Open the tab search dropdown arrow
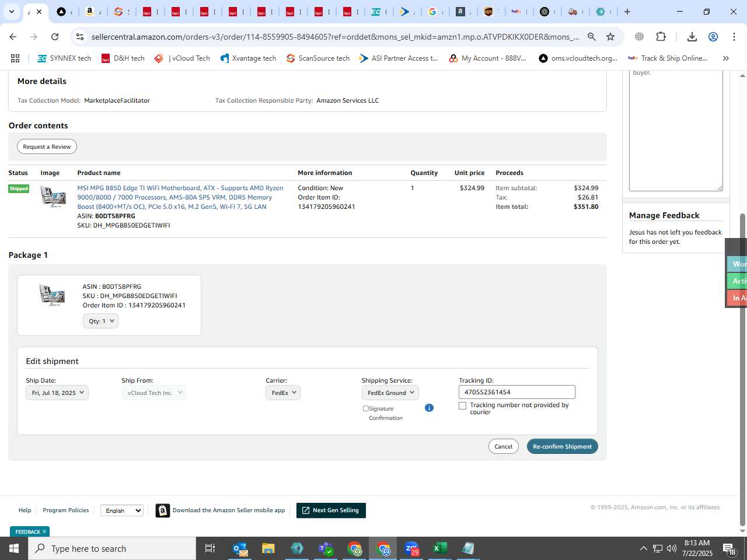747x560 pixels. [x=11, y=12]
